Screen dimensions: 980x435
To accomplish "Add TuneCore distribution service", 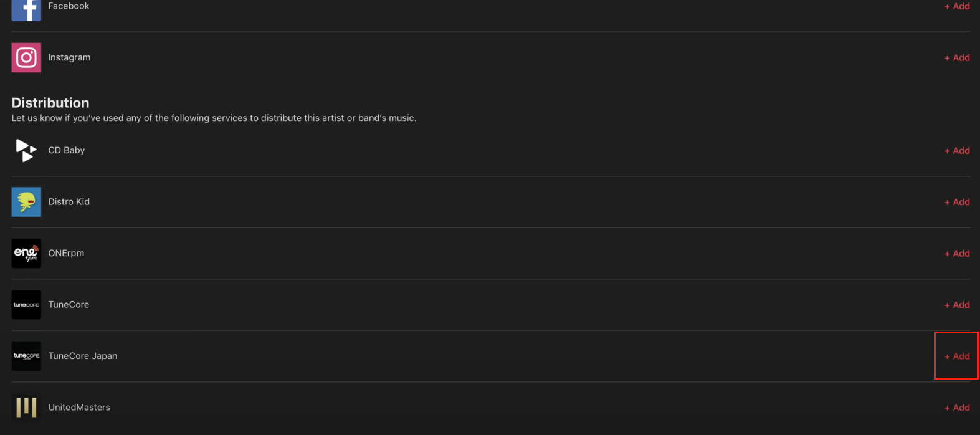I will 957,305.
